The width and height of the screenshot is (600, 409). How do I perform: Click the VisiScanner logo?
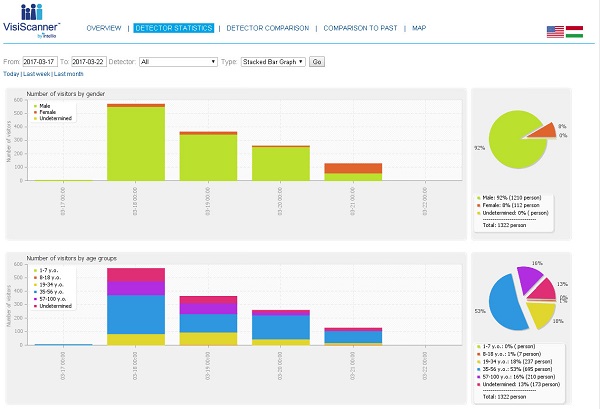31,21
